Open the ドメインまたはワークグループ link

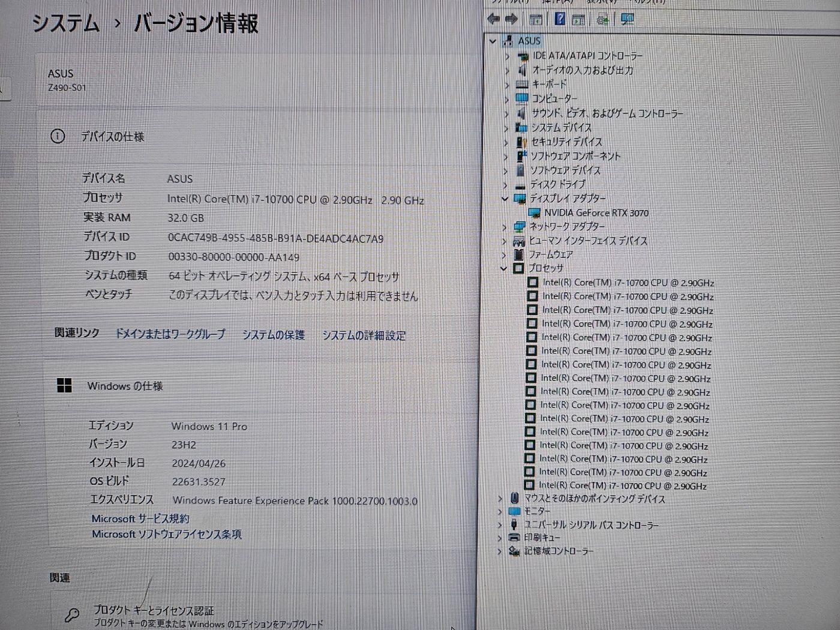(170, 334)
